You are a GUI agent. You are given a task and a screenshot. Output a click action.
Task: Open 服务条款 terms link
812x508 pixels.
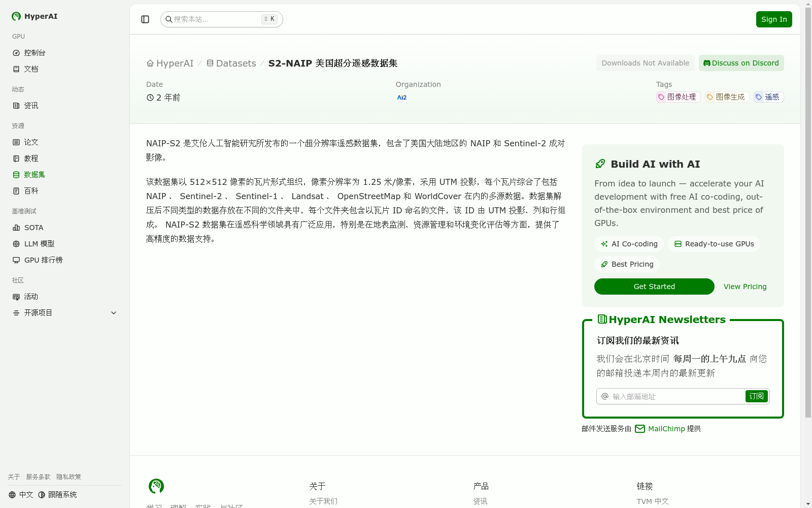point(38,477)
